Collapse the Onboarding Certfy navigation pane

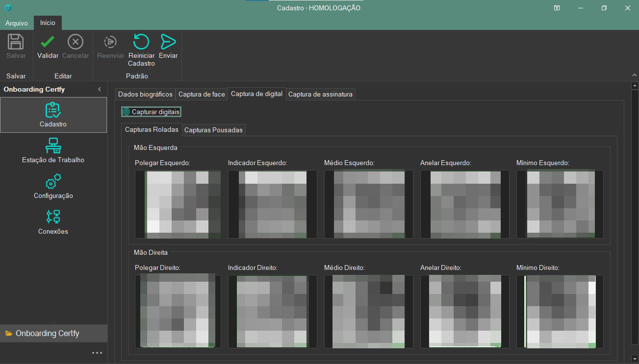tap(100, 89)
